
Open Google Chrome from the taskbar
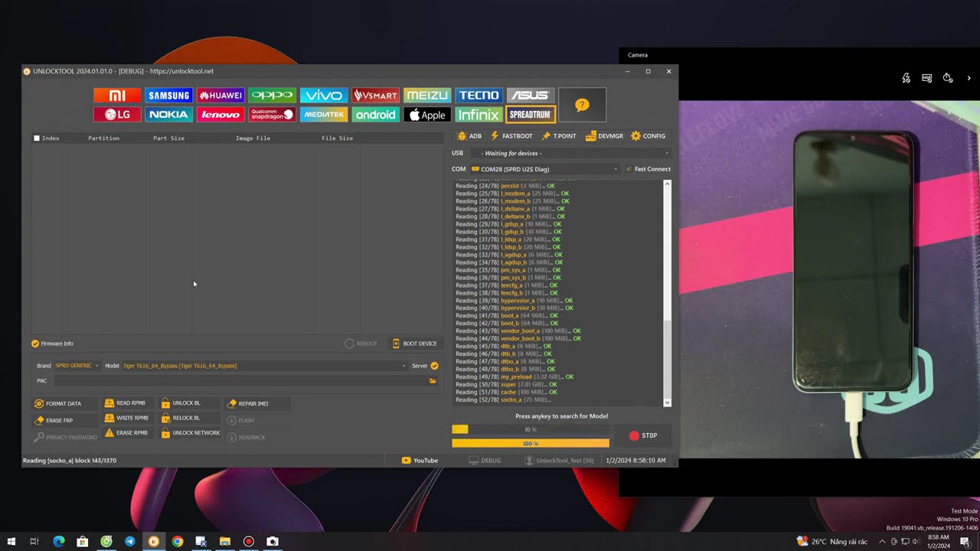click(178, 541)
